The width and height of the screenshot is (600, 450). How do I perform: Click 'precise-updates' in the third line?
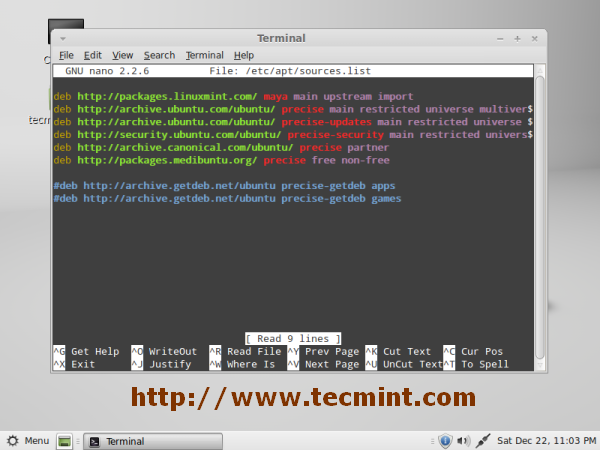pos(326,122)
